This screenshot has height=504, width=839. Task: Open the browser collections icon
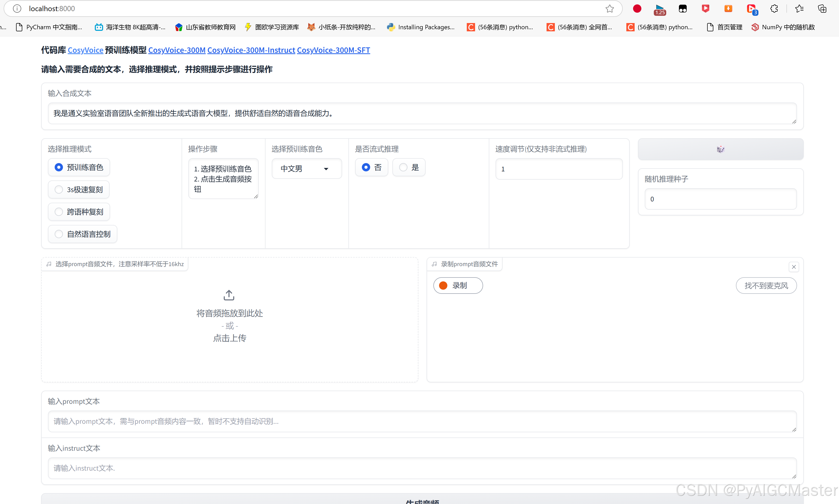tap(822, 9)
